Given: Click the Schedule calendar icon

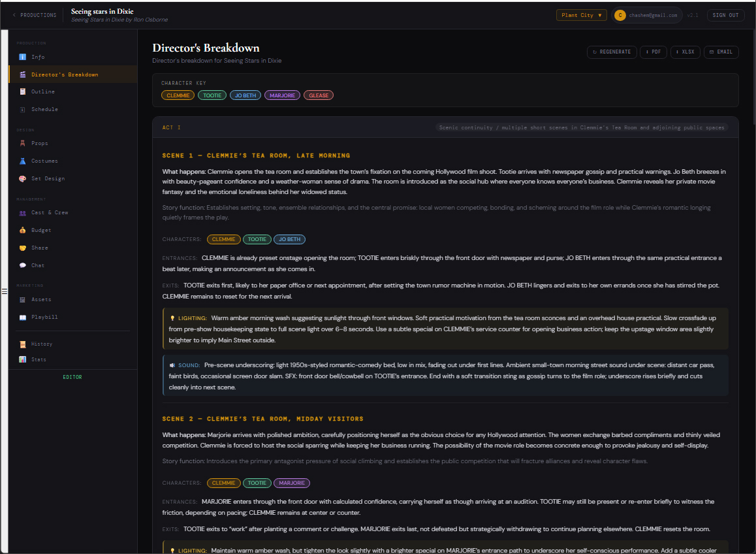Looking at the screenshot, I should [23, 110].
